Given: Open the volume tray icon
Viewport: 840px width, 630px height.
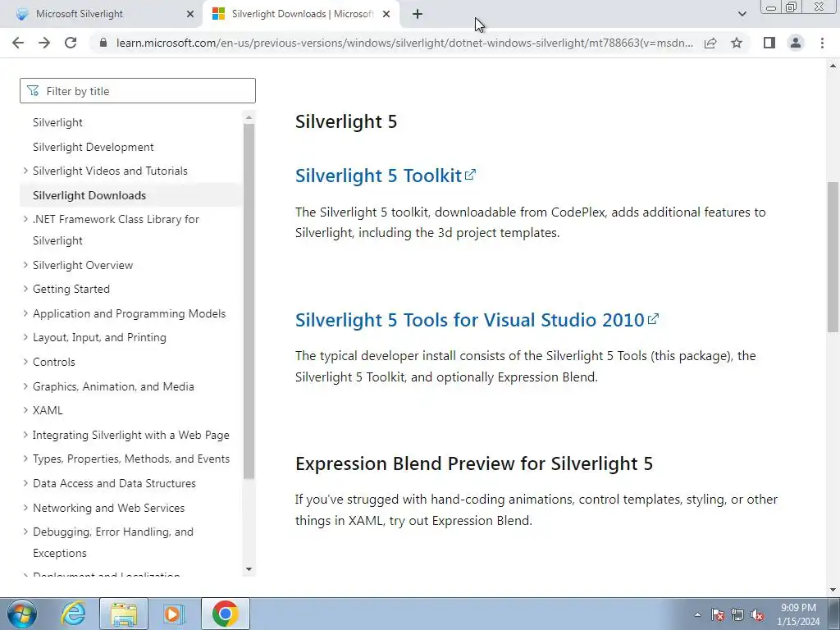Looking at the screenshot, I should 757,614.
